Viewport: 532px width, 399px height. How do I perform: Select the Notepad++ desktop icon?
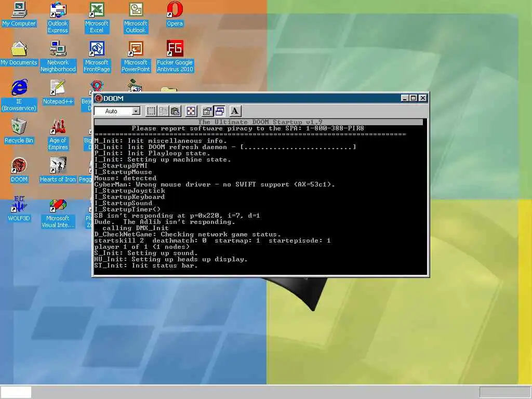coord(58,92)
